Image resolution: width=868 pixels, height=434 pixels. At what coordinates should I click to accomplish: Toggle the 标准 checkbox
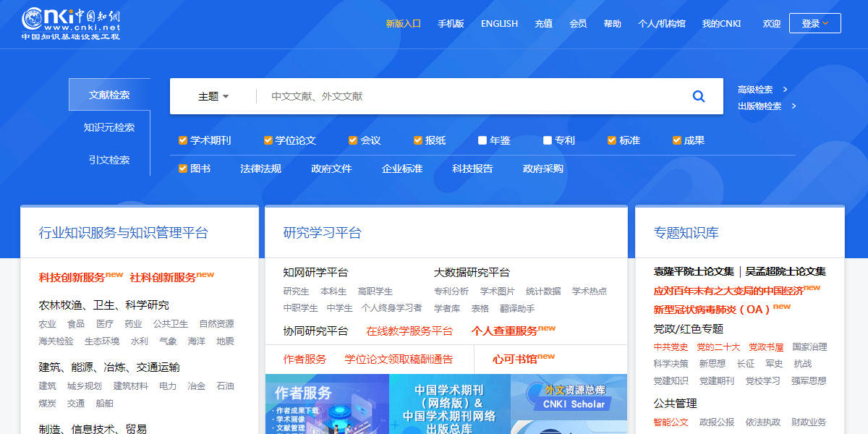click(x=612, y=140)
